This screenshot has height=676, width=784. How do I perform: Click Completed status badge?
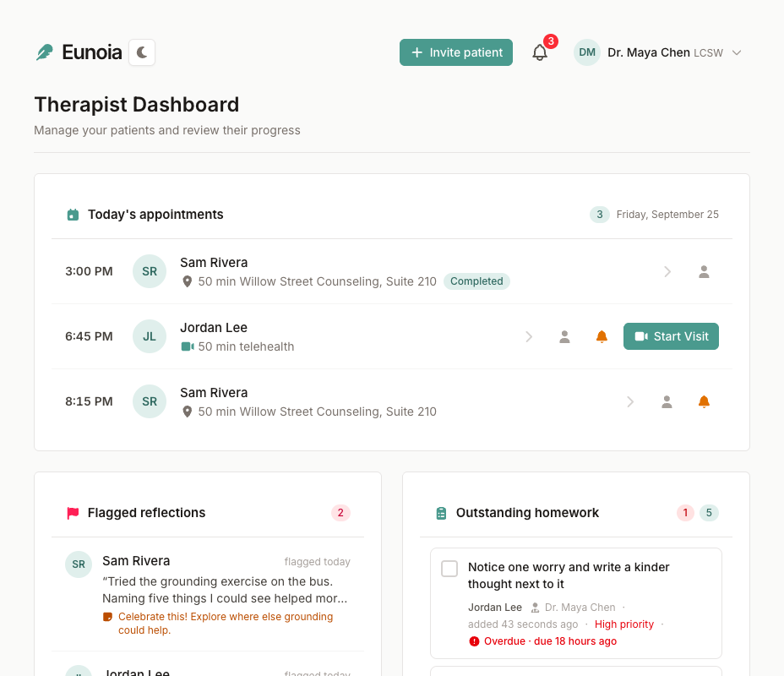(476, 281)
